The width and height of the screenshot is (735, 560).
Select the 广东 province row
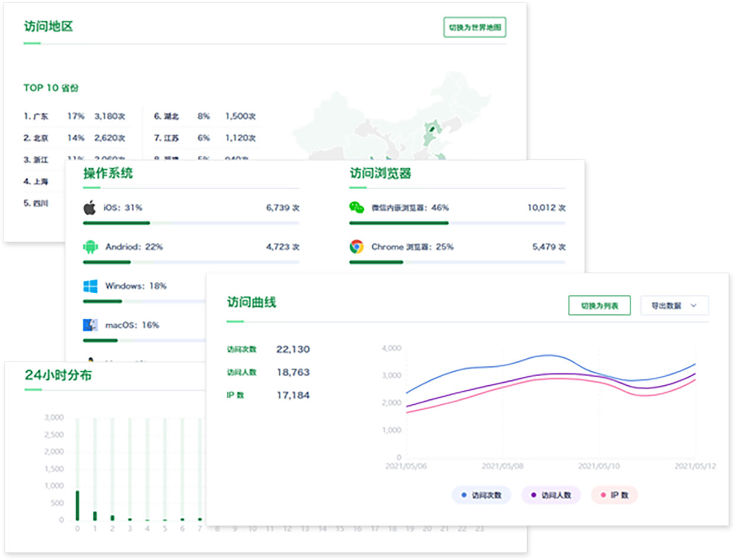click(75, 116)
